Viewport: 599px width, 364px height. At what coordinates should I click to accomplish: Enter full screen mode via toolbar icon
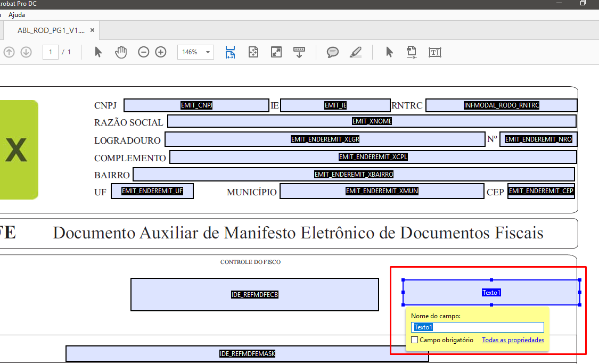click(276, 52)
